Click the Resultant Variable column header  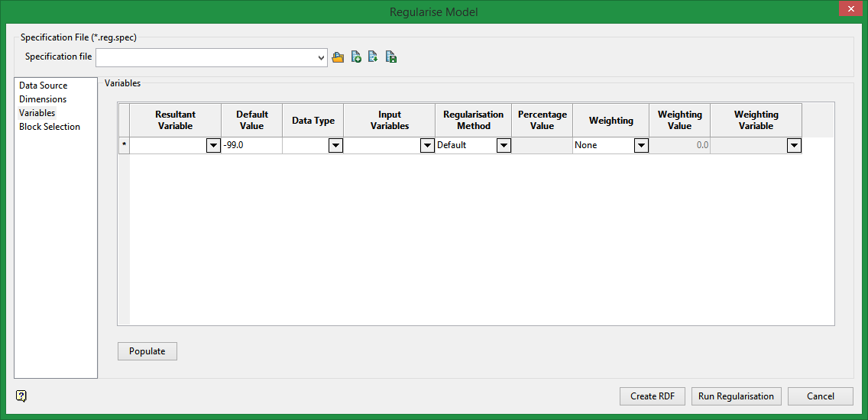click(176, 120)
